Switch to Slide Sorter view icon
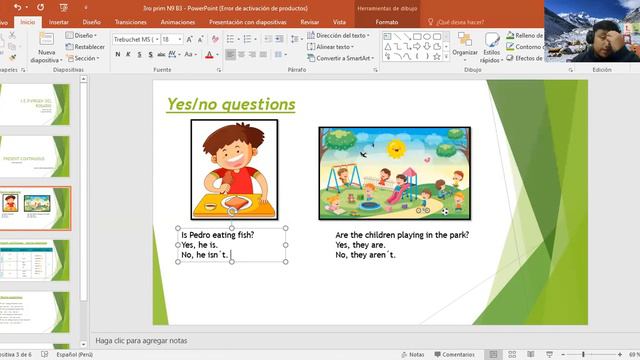 tap(512, 354)
